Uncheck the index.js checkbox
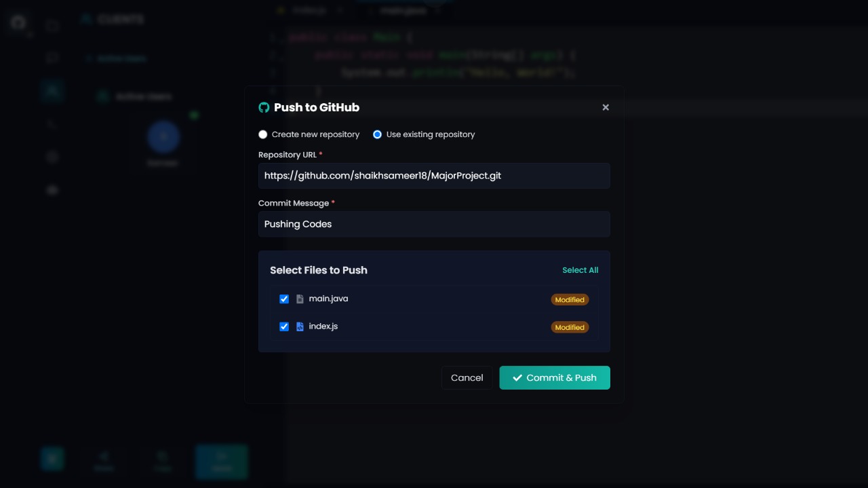 pyautogui.click(x=284, y=326)
